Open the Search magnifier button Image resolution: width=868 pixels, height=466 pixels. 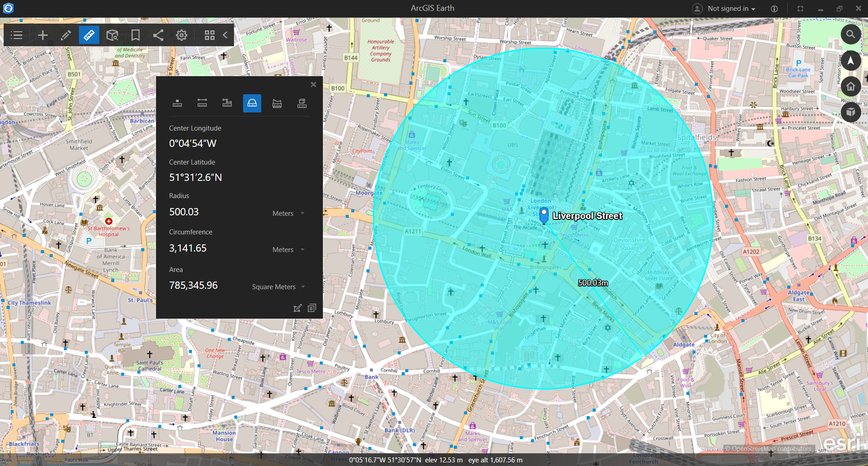tap(851, 34)
